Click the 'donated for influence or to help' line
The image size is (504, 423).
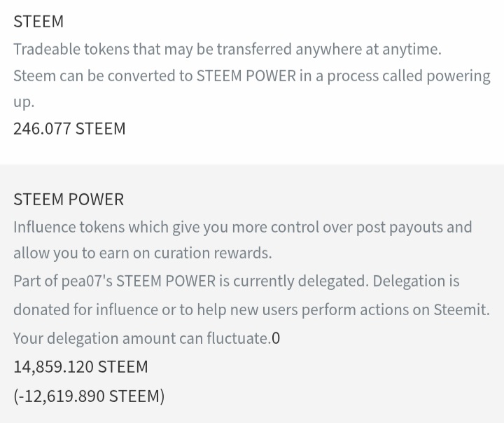(x=252, y=310)
